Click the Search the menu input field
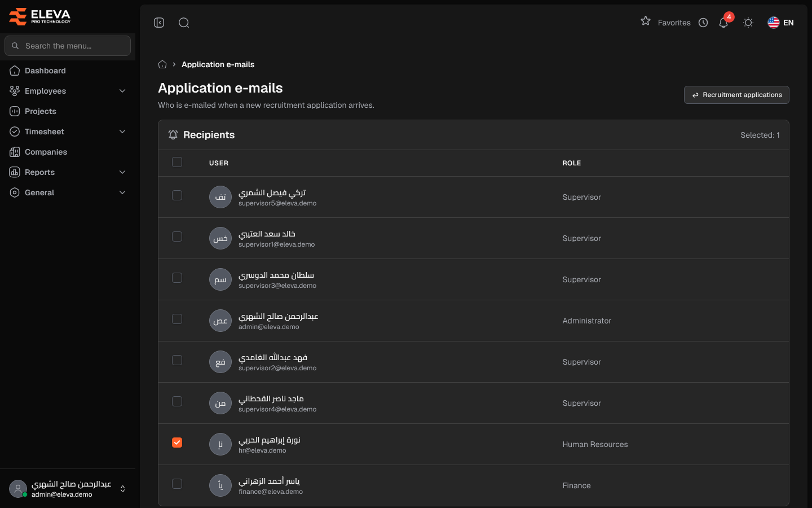 (x=68, y=46)
